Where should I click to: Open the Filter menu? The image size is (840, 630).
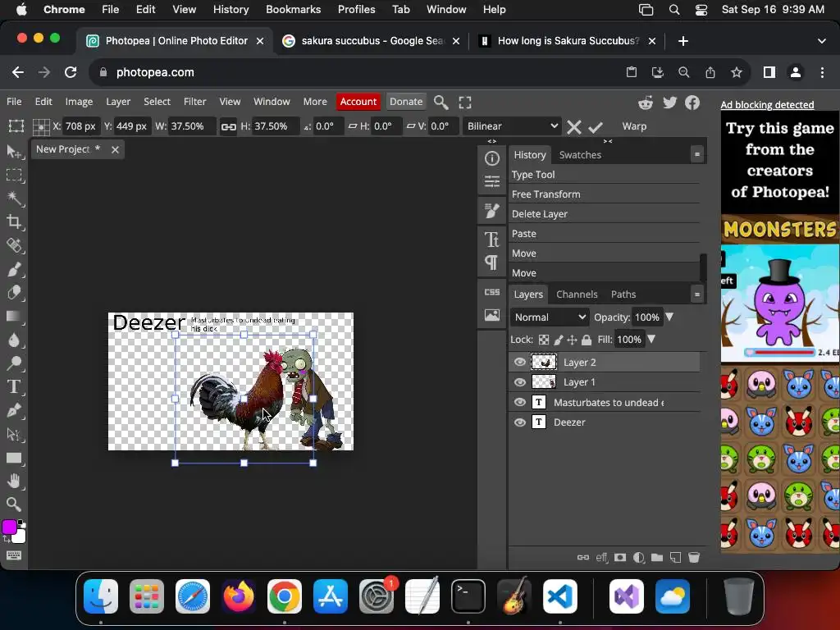pos(195,102)
